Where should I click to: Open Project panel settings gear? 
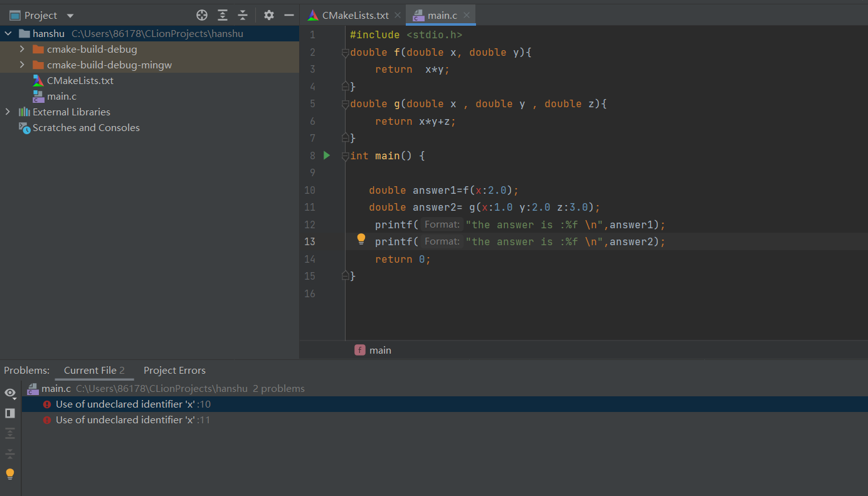tap(269, 15)
